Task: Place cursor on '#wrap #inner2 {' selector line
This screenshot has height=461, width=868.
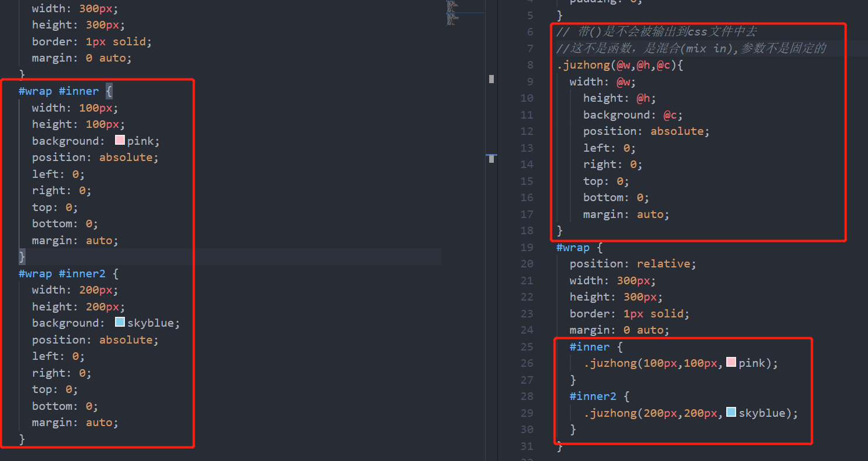Action: (69, 273)
